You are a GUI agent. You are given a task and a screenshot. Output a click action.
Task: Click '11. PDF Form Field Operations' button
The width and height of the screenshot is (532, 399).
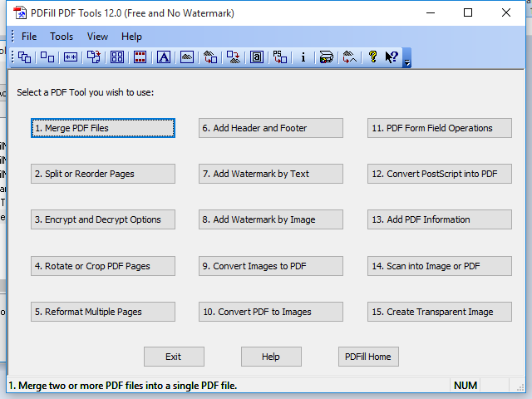[x=439, y=128]
